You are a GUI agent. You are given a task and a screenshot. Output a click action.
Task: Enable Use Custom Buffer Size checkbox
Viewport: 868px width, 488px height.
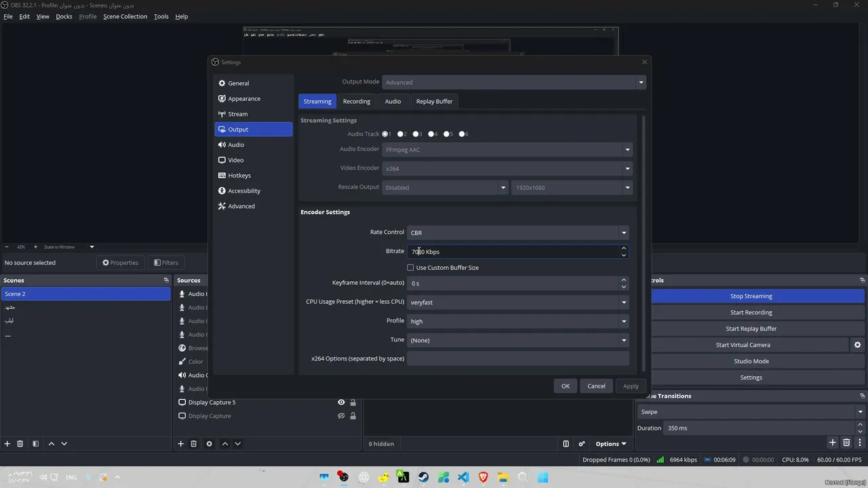(x=410, y=268)
